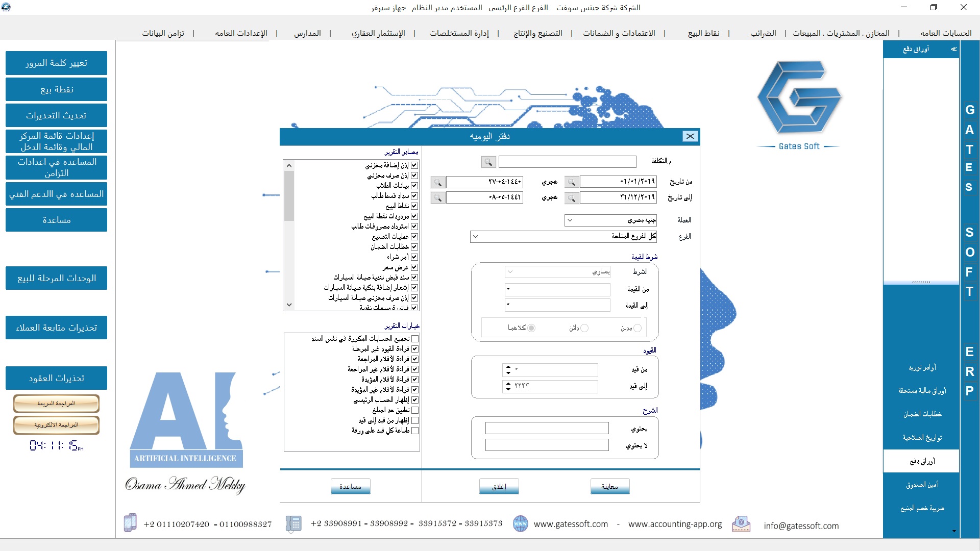
Task: Select أوراق دفع in side panel list
Action: pos(921,461)
